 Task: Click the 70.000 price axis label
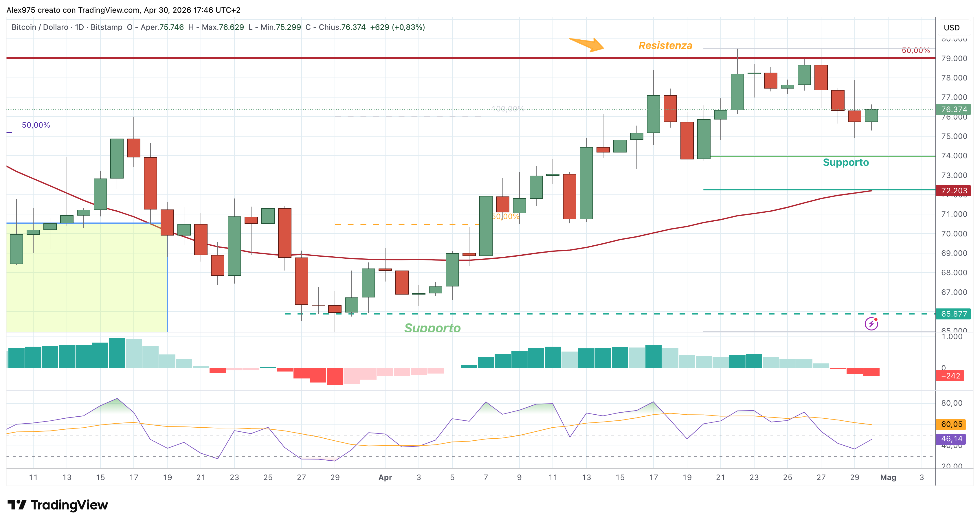tap(954, 234)
